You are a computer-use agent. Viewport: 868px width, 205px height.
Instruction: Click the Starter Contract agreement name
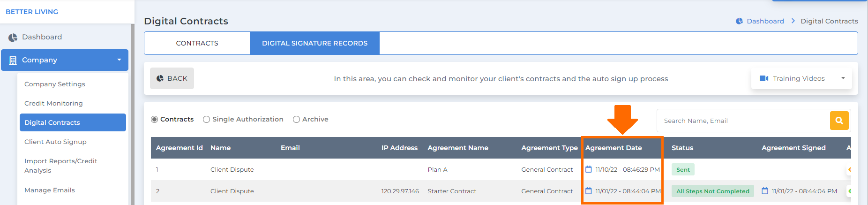pyautogui.click(x=452, y=191)
